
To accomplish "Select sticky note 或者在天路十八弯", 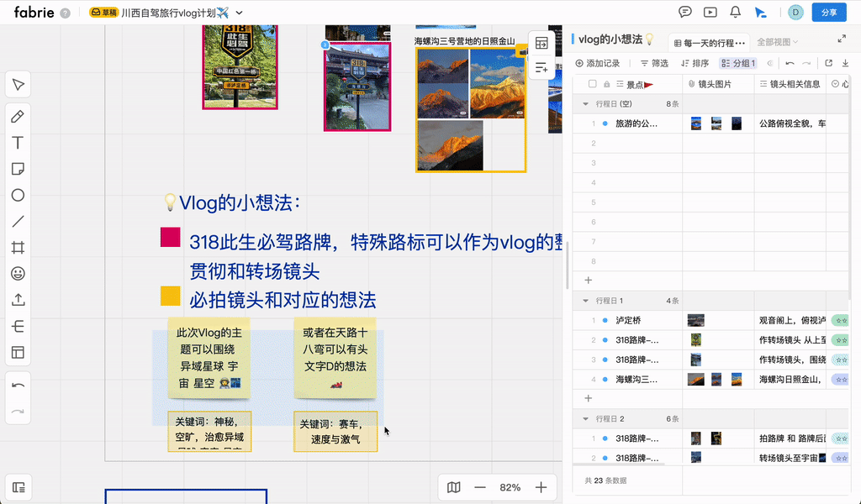I will point(335,357).
